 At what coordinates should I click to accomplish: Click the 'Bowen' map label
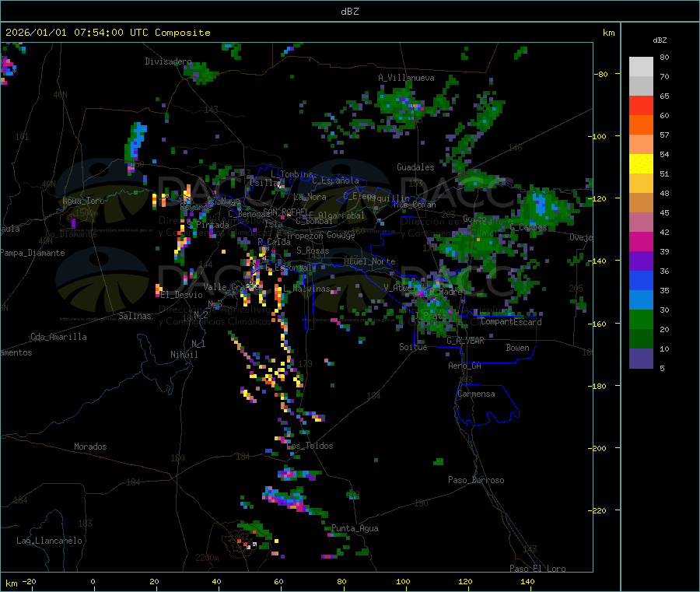(x=517, y=347)
